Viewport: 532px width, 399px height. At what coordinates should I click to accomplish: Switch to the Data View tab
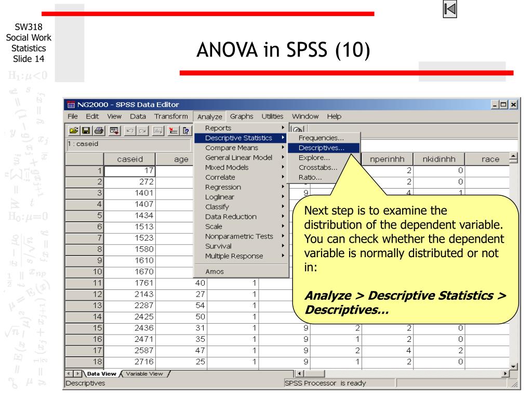click(101, 374)
